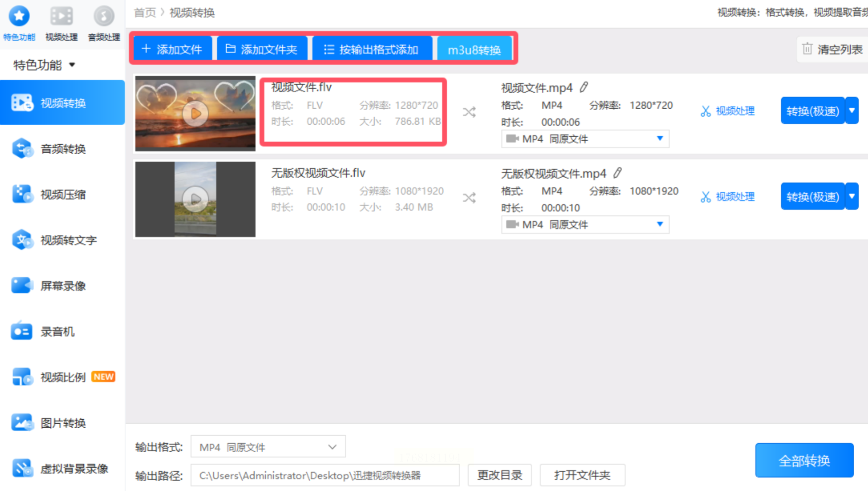Click shuffle arrows icon in first file row
The width and height of the screenshot is (868, 491).
click(469, 112)
